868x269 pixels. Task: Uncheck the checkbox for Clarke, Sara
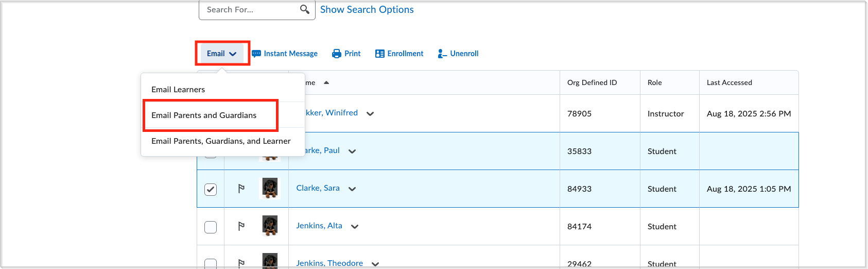point(211,189)
